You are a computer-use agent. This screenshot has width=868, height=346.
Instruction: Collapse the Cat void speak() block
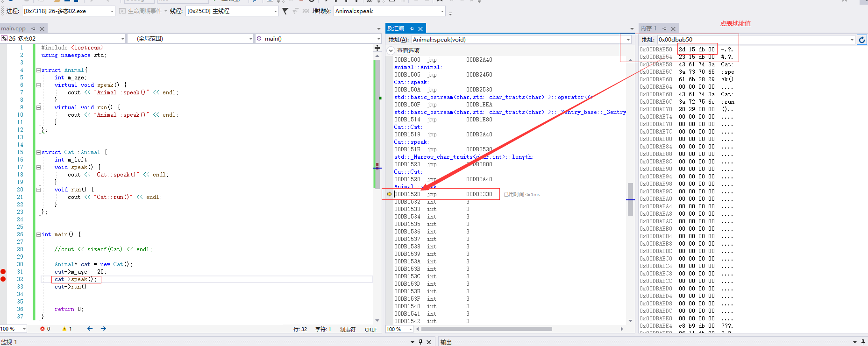(x=38, y=167)
